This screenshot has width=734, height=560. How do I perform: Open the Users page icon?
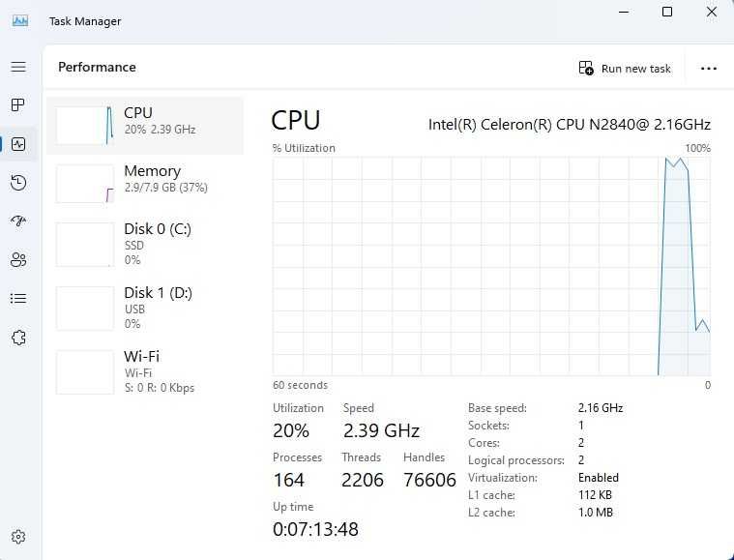tap(18, 259)
